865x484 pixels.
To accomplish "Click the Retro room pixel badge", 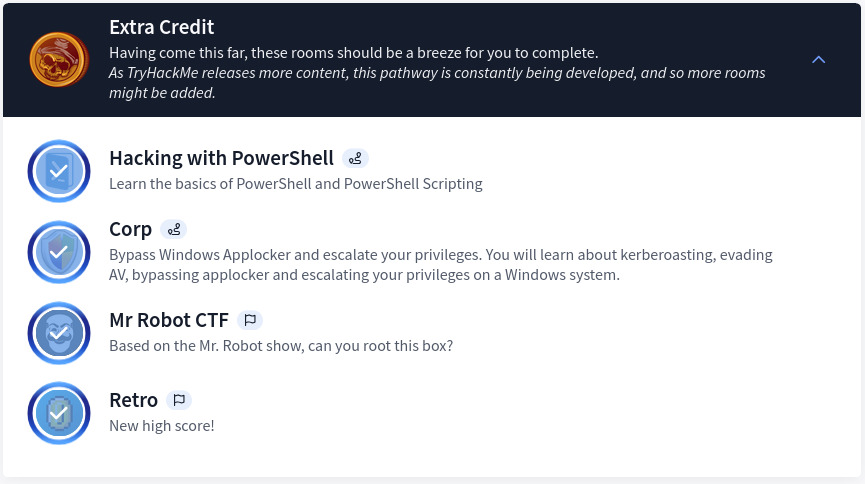I will click(x=59, y=413).
